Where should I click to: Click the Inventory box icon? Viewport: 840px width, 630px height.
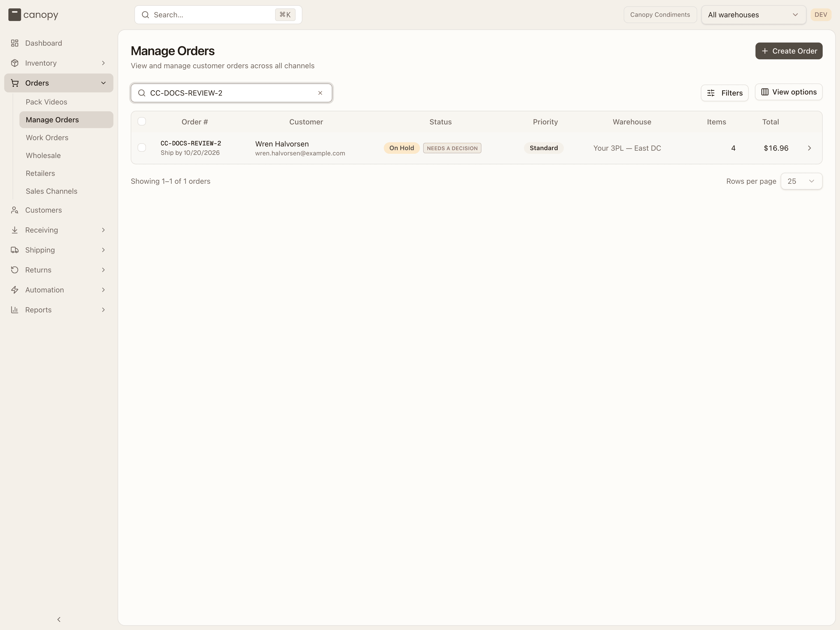point(15,63)
